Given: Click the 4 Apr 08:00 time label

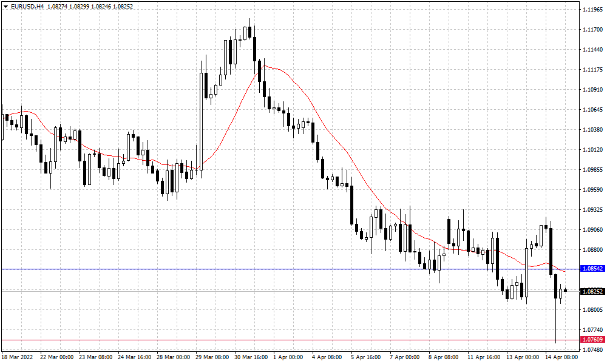Looking at the screenshot, I should [x=327, y=357].
